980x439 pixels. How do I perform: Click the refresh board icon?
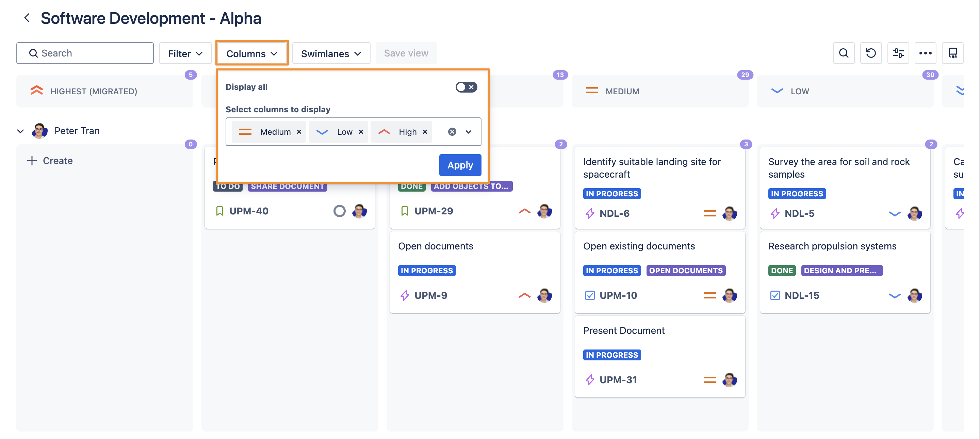pos(871,53)
